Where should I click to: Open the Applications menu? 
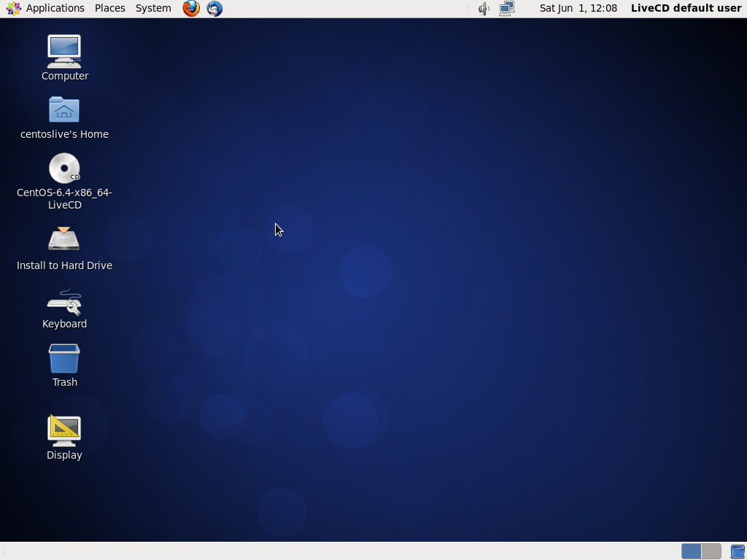click(x=46, y=8)
